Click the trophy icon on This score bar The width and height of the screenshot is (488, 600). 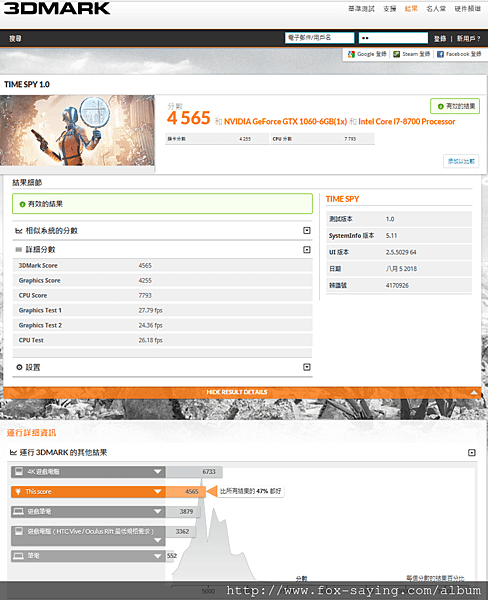(x=18, y=492)
